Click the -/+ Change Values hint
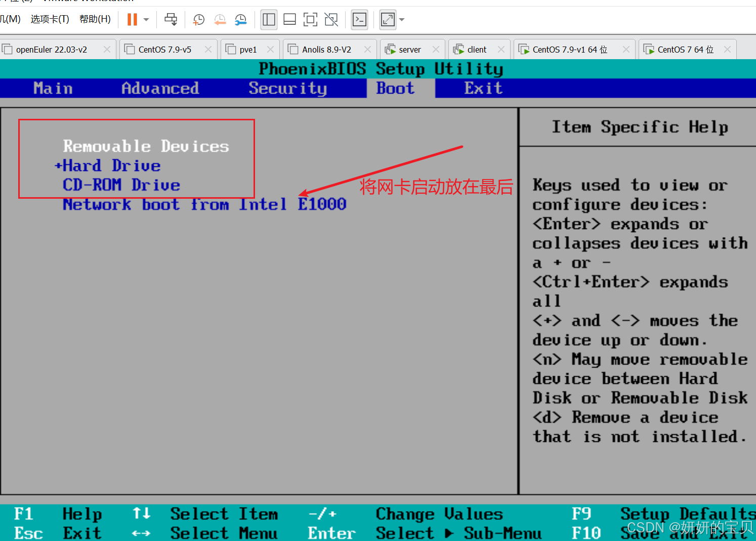The width and height of the screenshot is (756, 541). point(405,514)
